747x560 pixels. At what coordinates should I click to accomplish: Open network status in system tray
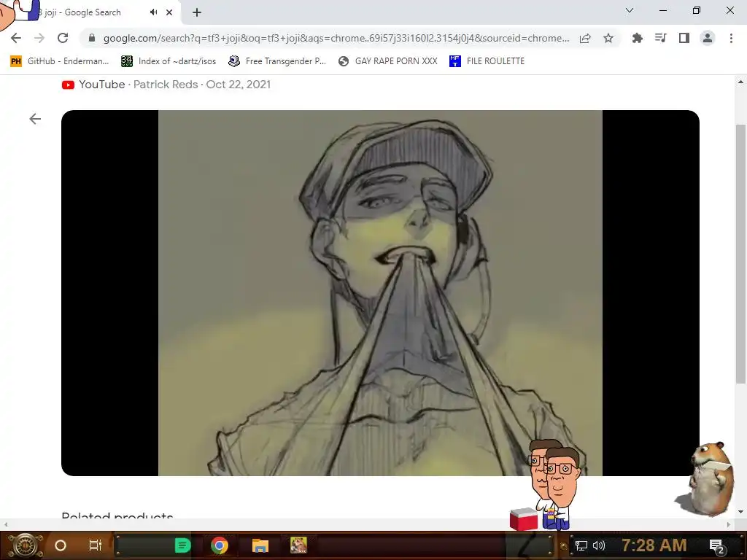tap(581, 545)
